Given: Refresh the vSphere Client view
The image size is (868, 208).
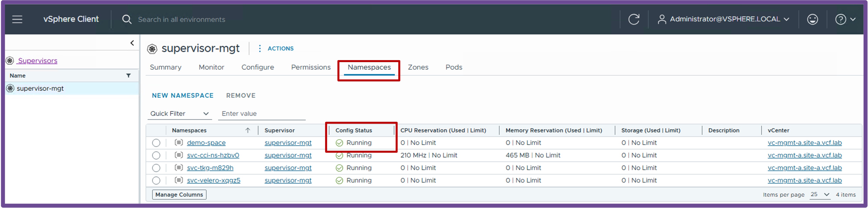Looking at the screenshot, I should point(634,19).
